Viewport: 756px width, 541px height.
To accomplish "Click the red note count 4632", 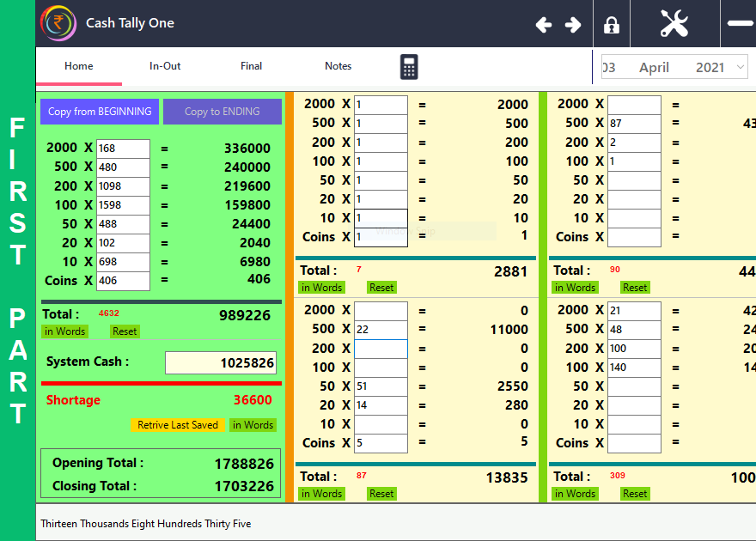I will coord(109,313).
